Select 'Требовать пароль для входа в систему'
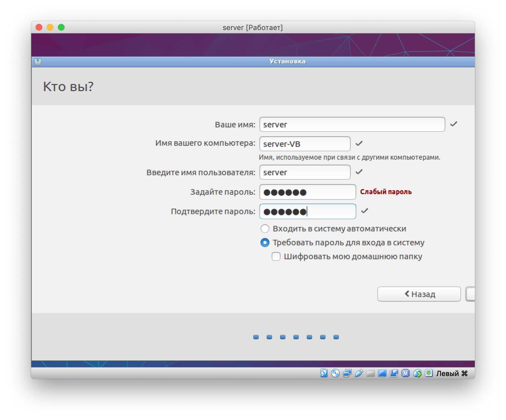 tap(265, 243)
